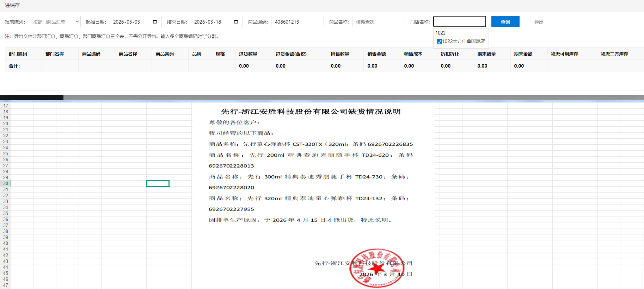
Task: Check the 1022大方佳鑫国际店 store checkbox
Action: (439, 41)
